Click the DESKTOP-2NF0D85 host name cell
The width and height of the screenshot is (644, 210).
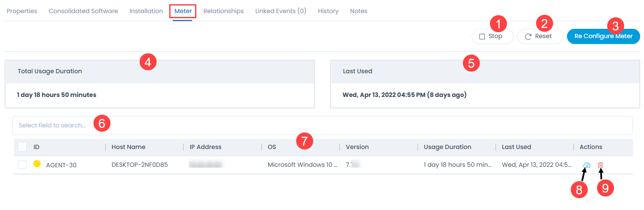click(140, 165)
